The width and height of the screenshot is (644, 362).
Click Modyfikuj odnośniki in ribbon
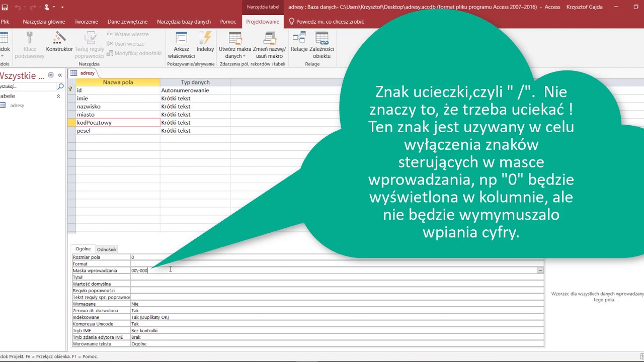(134, 53)
